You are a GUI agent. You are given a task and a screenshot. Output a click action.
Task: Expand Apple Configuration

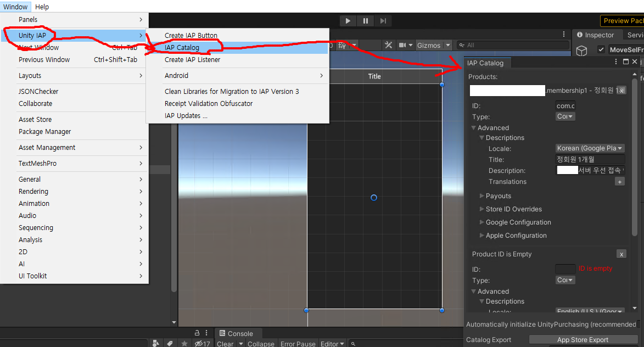[482, 236]
